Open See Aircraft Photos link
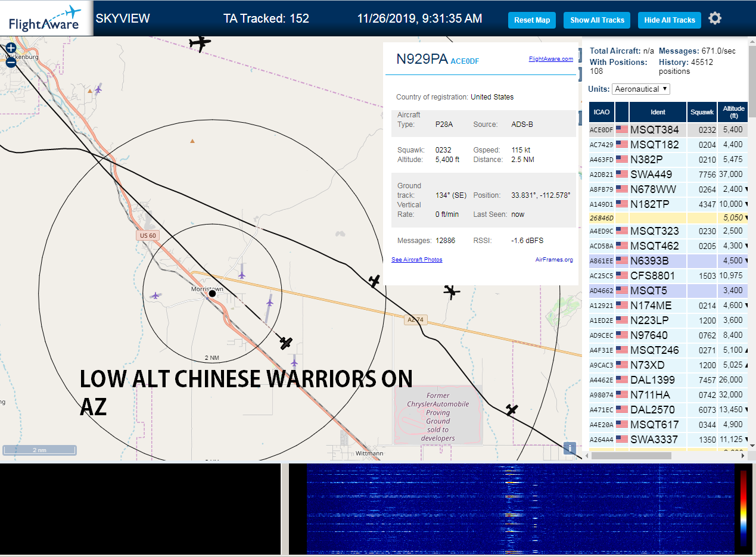The width and height of the screenshot is (756, 557). pyautogui.click(x=417, y=260)
